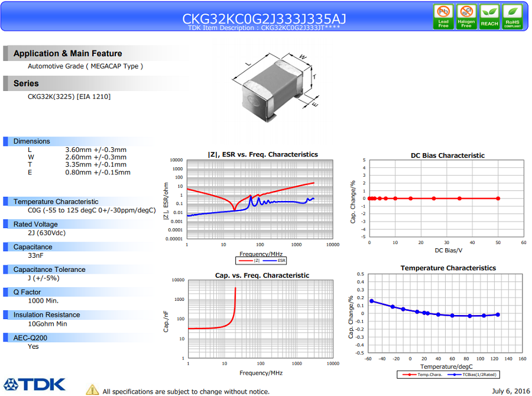Select the specifications subject to change notice
The width and height of the screenshot is (532, 396).
186,392
